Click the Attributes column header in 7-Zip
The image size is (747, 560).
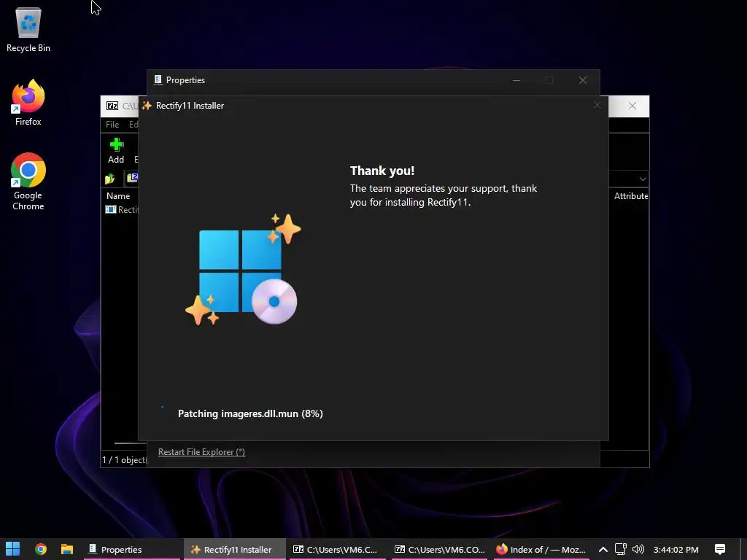coord(631,195)
